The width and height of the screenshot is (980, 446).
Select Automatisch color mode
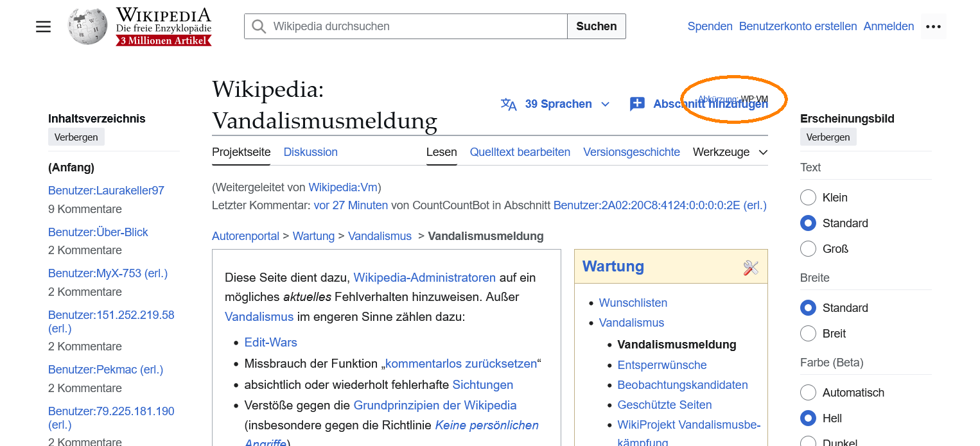coord(808,393)
